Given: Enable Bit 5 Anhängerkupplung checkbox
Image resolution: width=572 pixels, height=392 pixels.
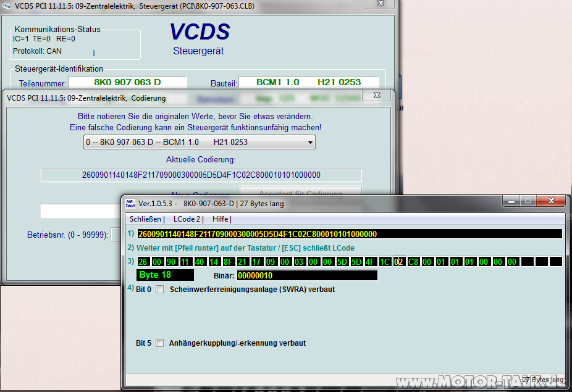Looking at the screenshot, I should point(160,343).
